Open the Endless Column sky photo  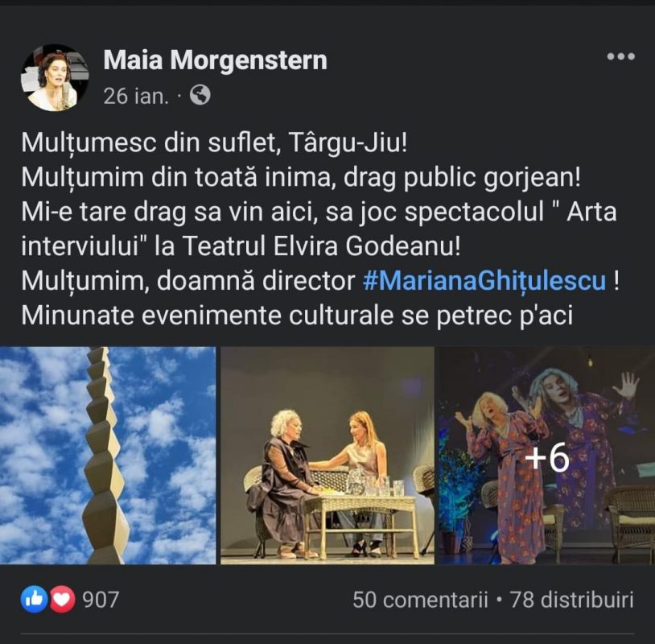(x=108, y=455)
